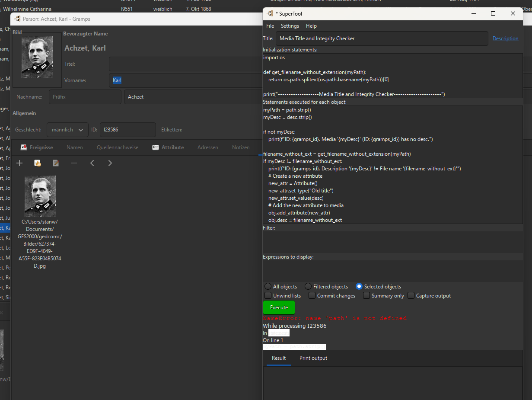Click the portrait photo under Bild

[37, 57]
